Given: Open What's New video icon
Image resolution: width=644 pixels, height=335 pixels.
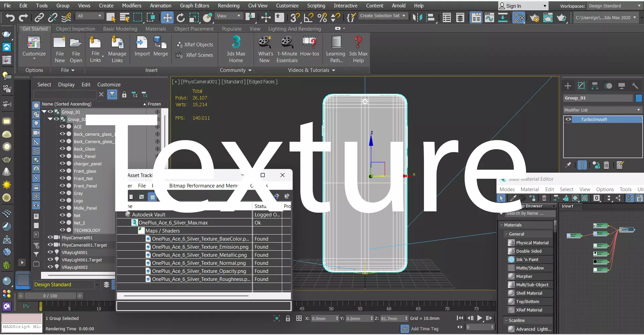Looking at the screenshot, I should pos(265,49).
